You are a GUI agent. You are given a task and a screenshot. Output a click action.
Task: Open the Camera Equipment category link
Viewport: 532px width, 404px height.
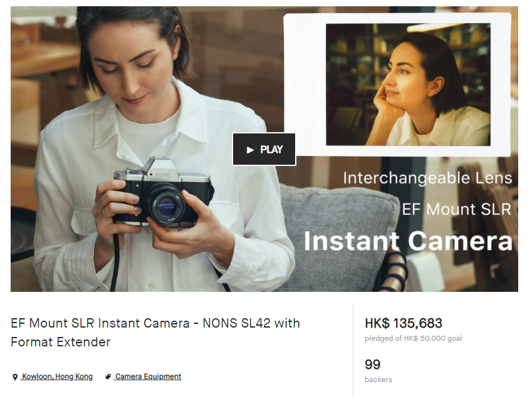pos(148,376)
